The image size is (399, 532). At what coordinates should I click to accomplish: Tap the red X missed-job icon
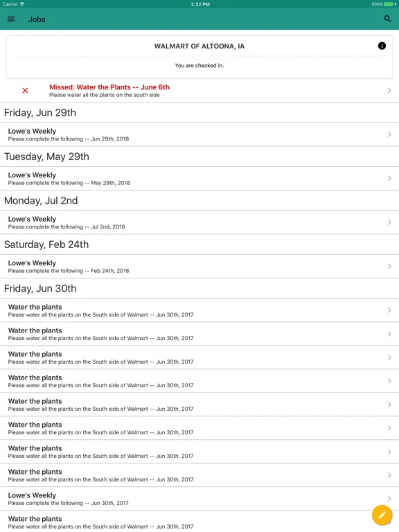pyautogui.click(x=25, y=91)
